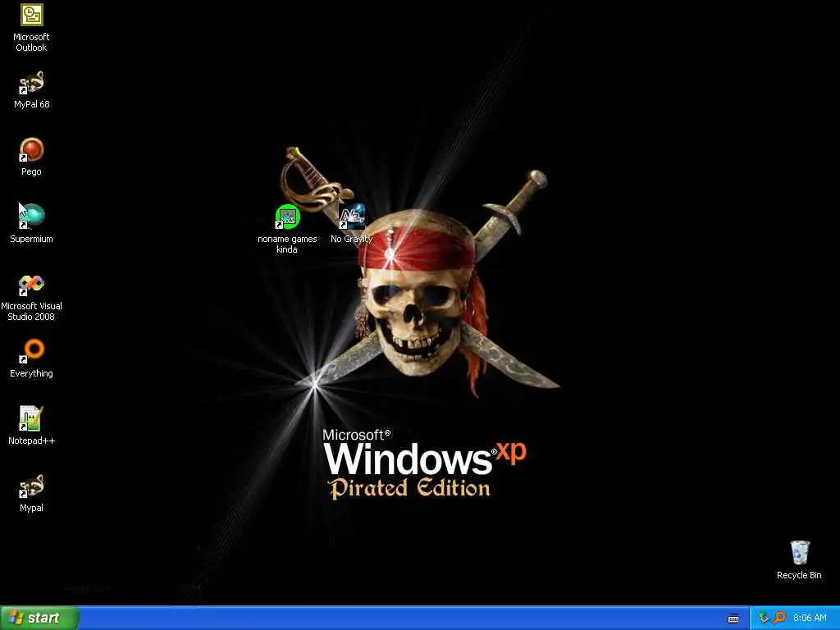Click the orange Everything search shortcut on desktop

point(32,351)
